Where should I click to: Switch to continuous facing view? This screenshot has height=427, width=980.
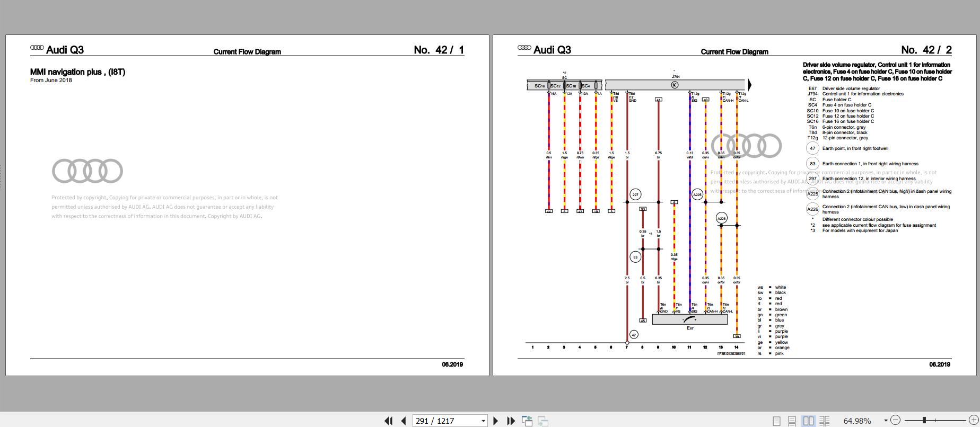[x=825, y=421]
